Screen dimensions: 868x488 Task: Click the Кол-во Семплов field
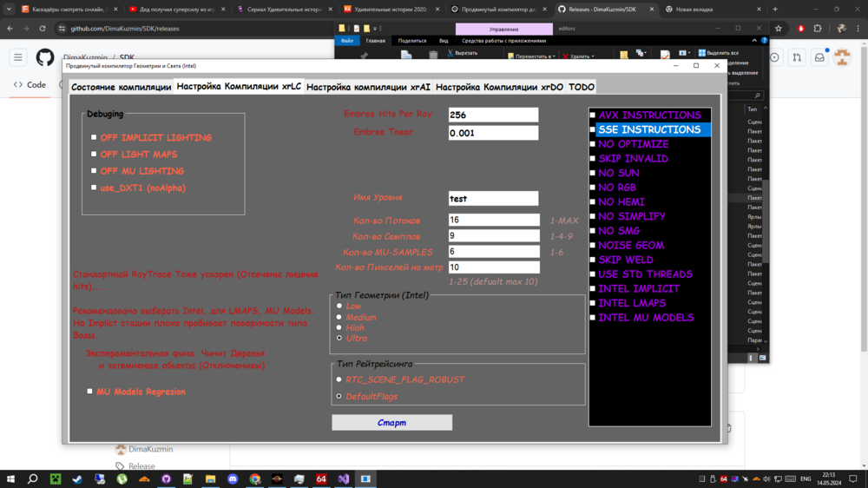[x=494, y=235]
